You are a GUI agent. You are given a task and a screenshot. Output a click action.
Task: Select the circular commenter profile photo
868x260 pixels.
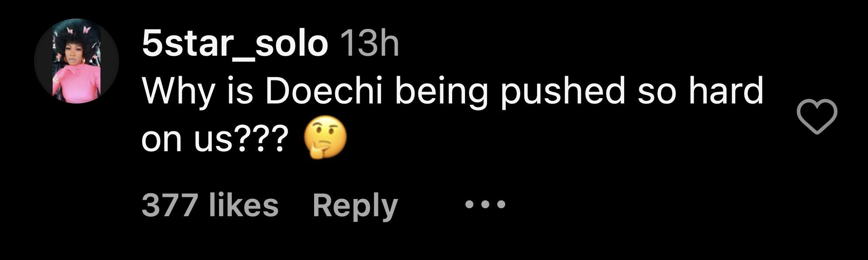point(77,61)
